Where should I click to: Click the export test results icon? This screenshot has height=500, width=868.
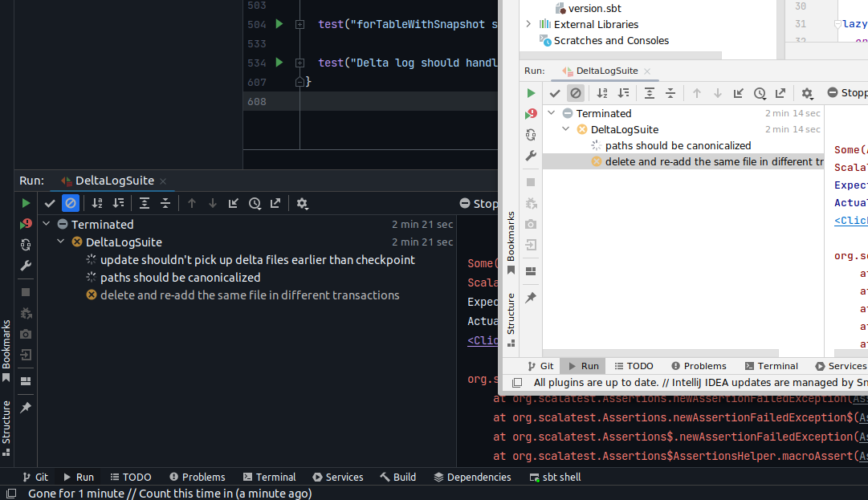click(275, 204)
